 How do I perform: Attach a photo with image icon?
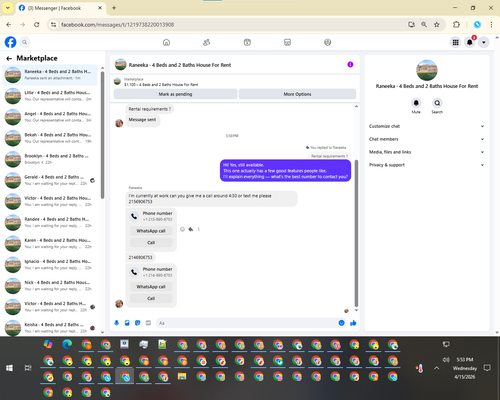point(127,323)
